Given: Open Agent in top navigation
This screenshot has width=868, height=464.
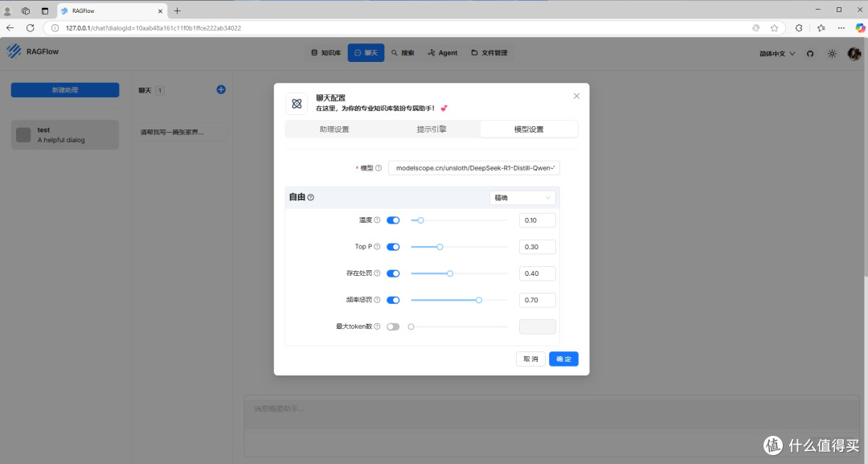Looking at the screenshot, I should pos(442,52).
